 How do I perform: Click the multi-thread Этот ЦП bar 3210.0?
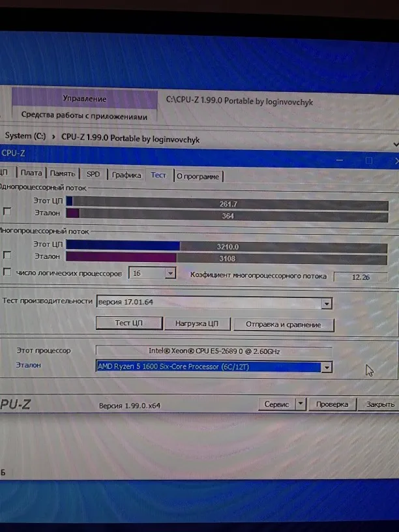coord(227,246)
